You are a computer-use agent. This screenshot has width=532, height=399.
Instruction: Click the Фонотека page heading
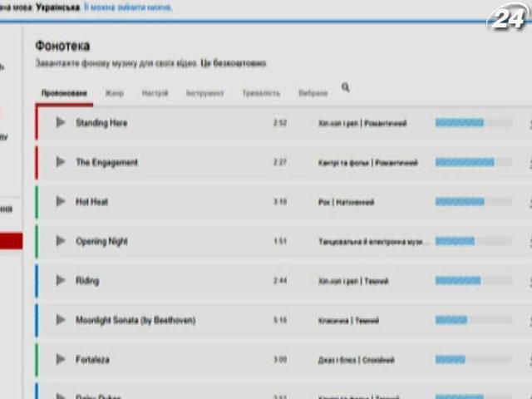click(x=62, y=46)
